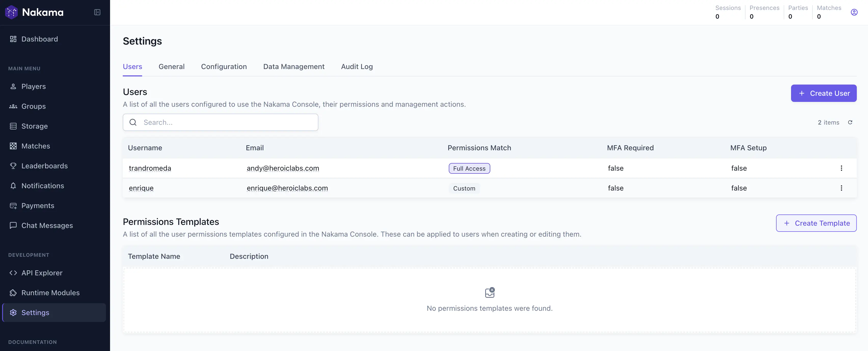
Task: Click the API Explorer code icon
Action: click(13, 273)
